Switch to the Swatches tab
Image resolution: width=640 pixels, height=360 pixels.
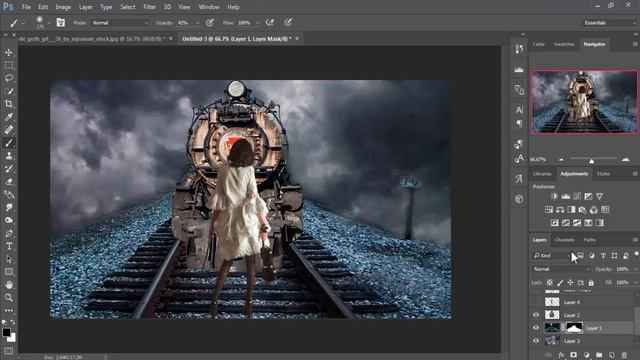click(x=564, y=44)
